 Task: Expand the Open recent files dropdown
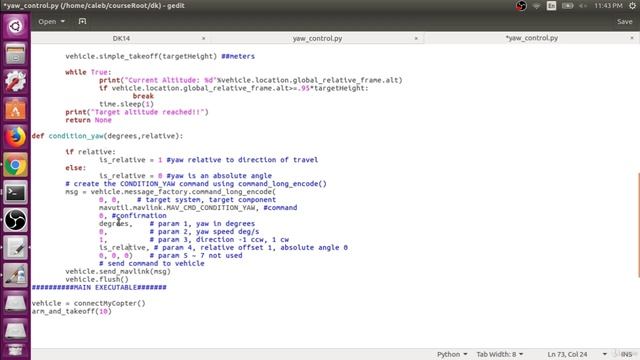51,21
